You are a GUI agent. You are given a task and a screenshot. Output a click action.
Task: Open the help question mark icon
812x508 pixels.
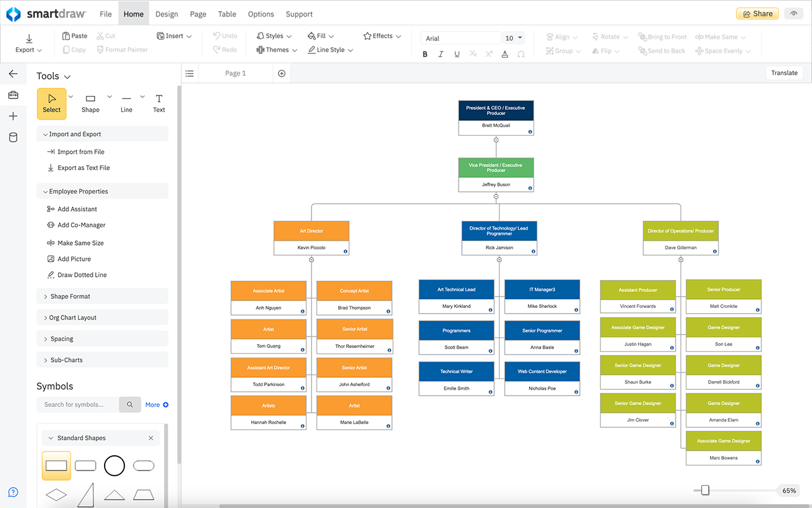[13, 492]
